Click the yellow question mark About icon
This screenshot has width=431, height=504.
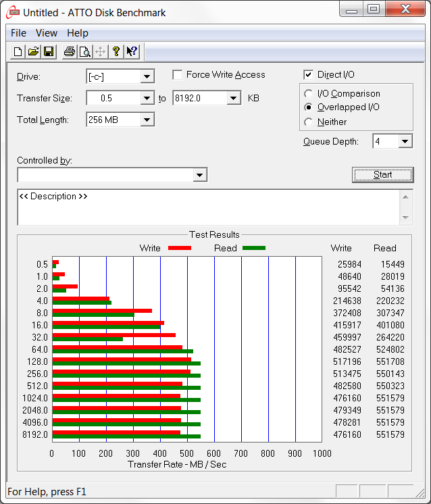[x=116, y=51]
